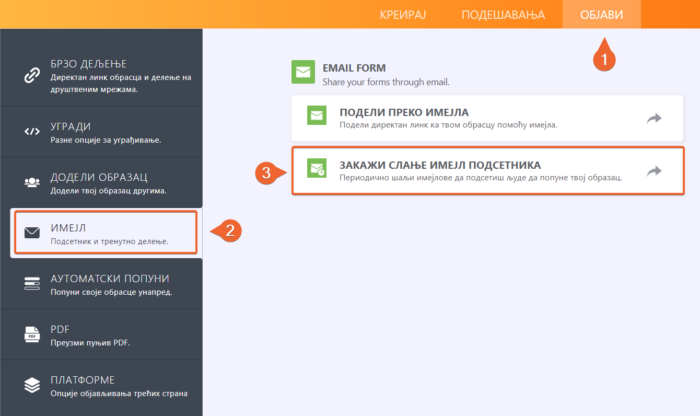Open the БРЗО ДЕЉЕЊЕ sidebar item
This screenshot has height=416, width=700.
tap(101, 68)
